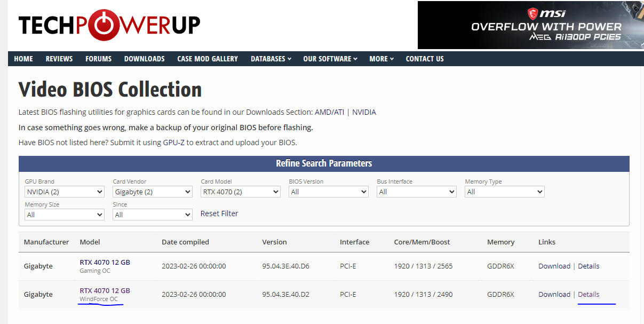Screen dimensions: 644x324
Task: Click the TechPowerUp logo
Action: coord(109,24)
